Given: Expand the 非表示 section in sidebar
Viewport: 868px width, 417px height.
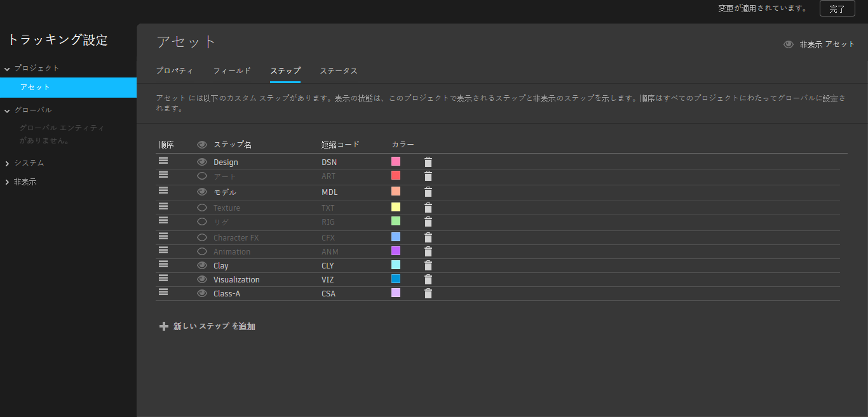Looking at the screenshot, I should [x=8, y=182].
